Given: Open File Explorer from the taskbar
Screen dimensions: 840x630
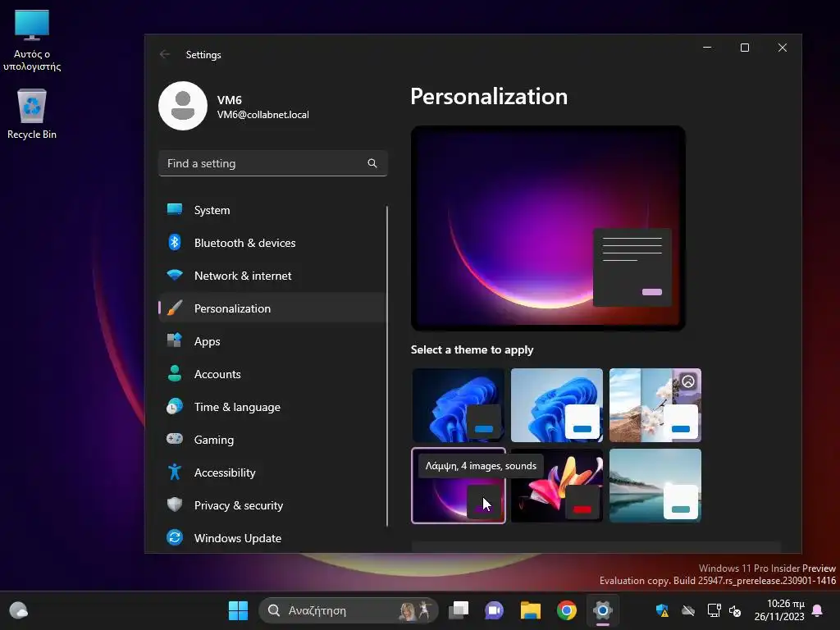Looking at the screenshot, I should point(531,610).
